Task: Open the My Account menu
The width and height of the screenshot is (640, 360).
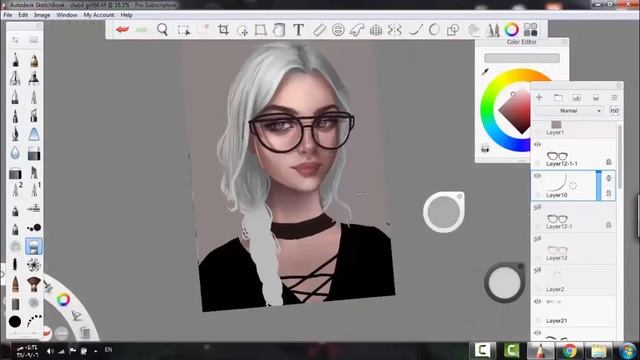Action: coord(99,15)
